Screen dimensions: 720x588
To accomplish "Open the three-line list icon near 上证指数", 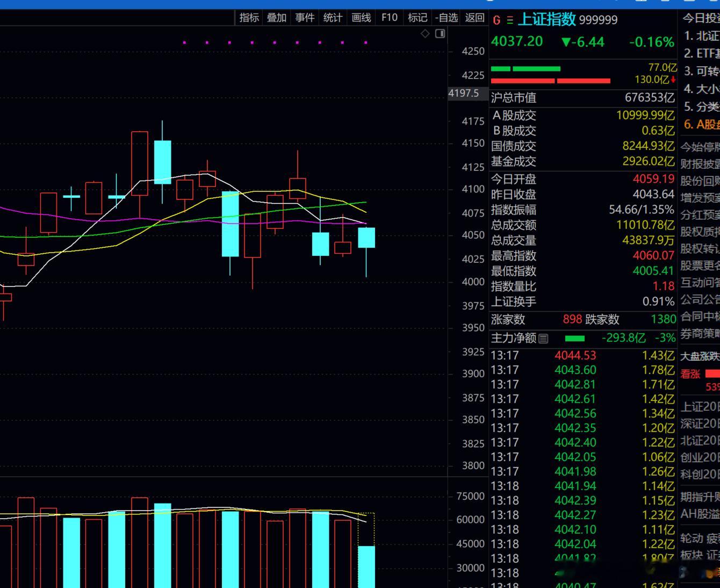I will 510,20.
